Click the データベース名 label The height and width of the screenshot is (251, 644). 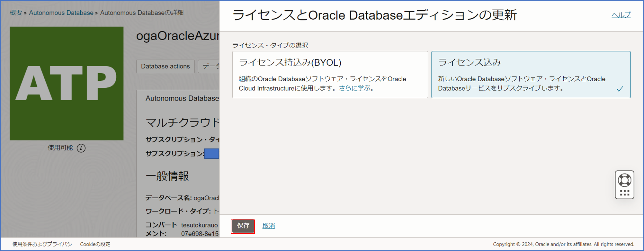click(168, 198)
